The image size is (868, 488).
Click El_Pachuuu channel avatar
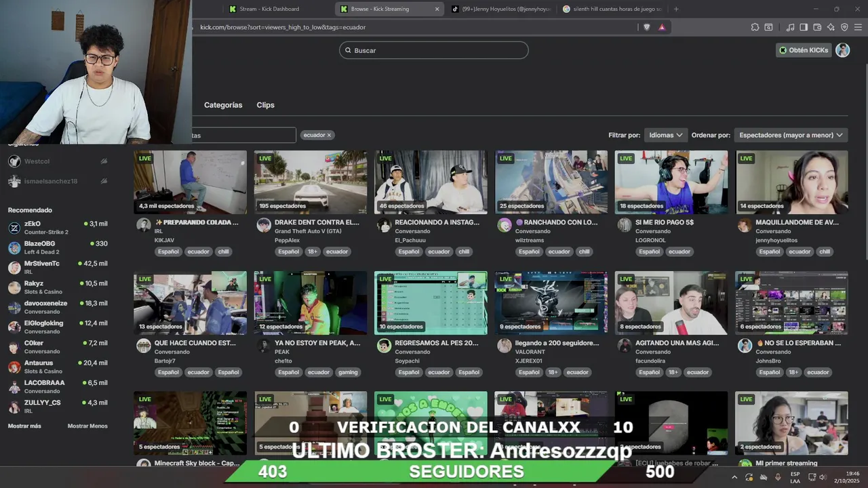(x=384, y=225)
